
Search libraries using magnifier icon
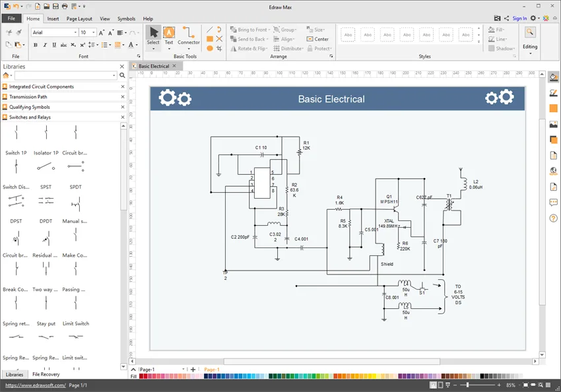(x=122, y=75)
